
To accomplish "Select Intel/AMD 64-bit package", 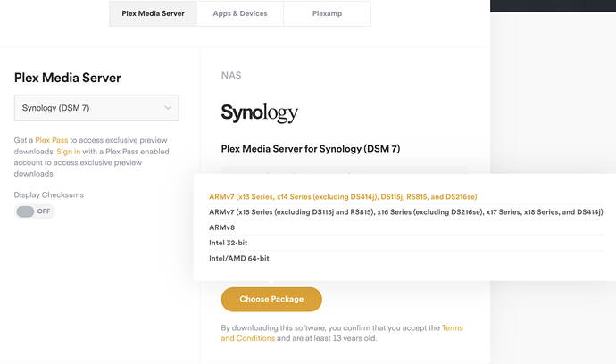I will pyautogui.click(x=238, y=258).
